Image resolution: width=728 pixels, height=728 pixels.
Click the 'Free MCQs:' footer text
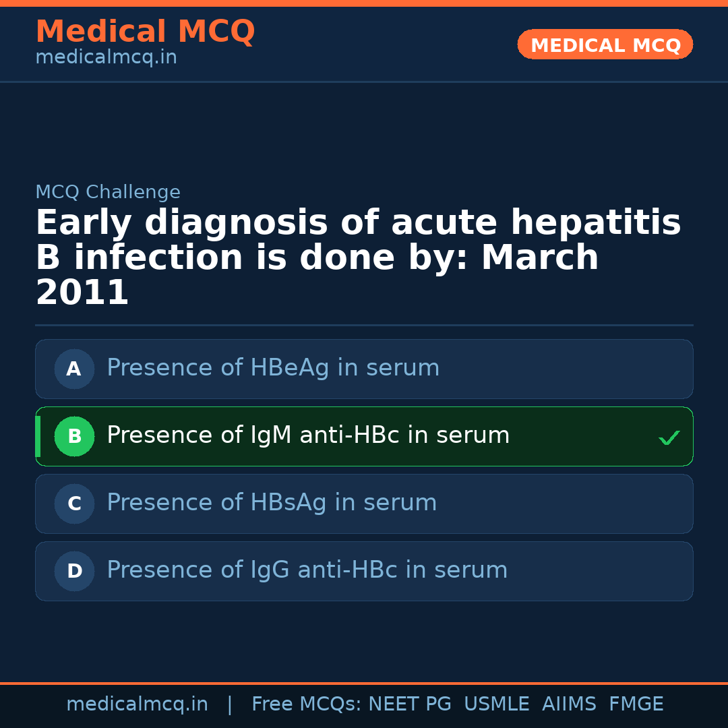pyautogui.click(x=306, y=704)
